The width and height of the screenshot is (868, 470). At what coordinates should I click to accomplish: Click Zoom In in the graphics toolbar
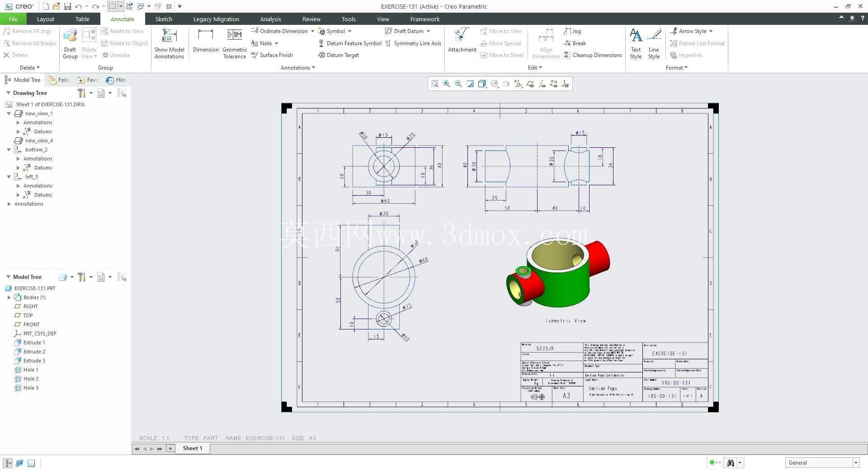pos(447,84)
